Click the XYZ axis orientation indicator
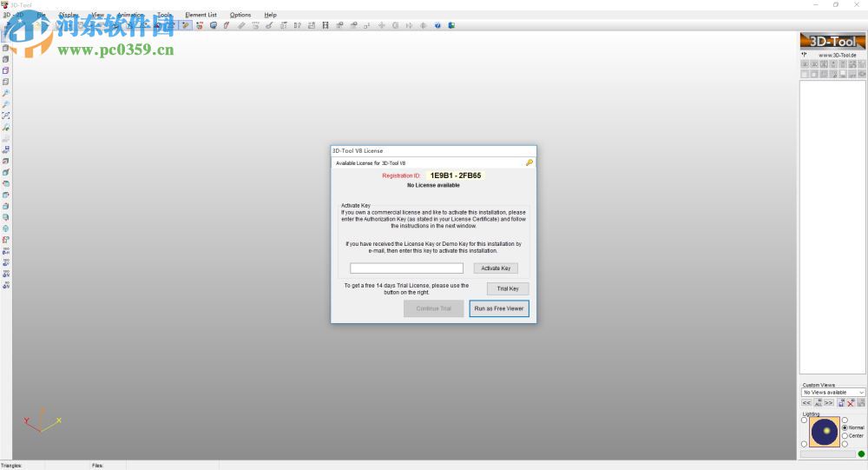The width and height of the screenshot is (868, 470). (x=42, y=420)
